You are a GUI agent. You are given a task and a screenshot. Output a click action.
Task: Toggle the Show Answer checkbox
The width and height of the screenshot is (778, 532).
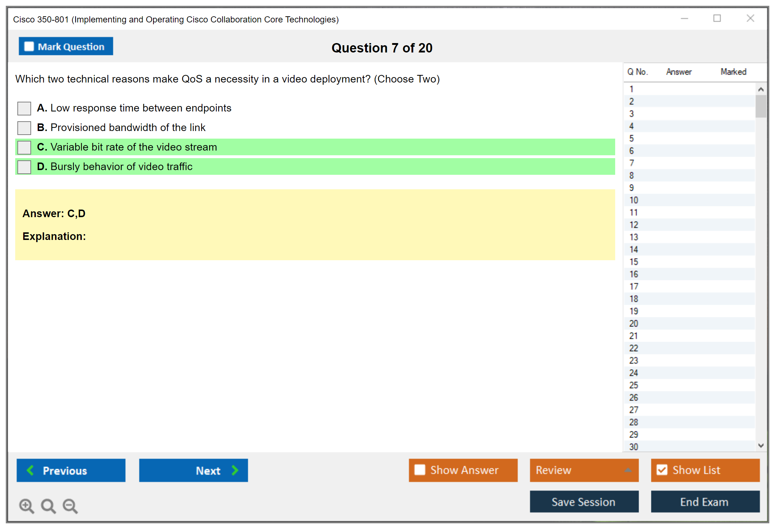click(420, 470)
